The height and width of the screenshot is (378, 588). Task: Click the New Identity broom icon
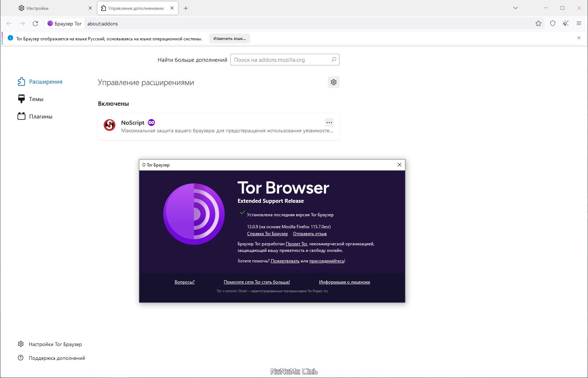(x=566, y=24)
